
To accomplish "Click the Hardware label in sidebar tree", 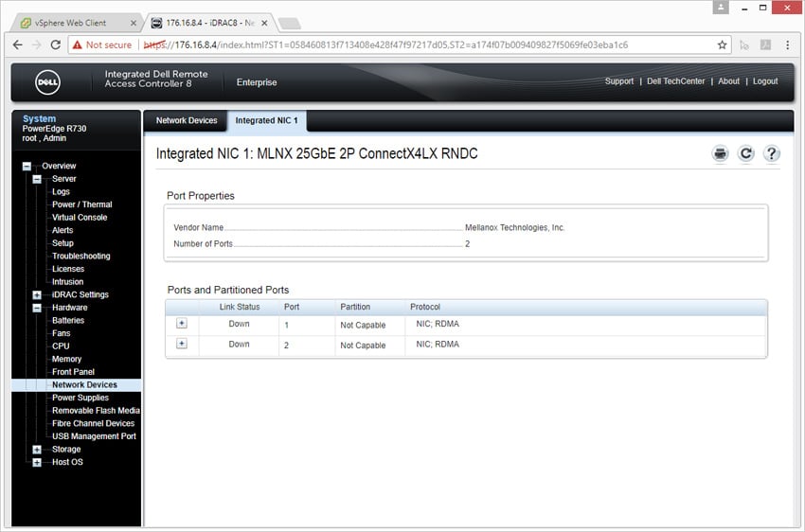I will pyautogui.click(x=69, y=308).
